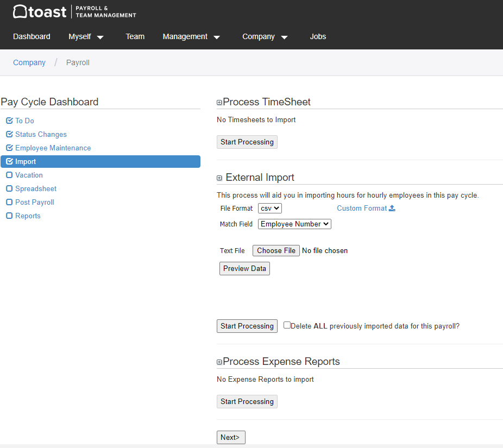Enable Delete ALL previously imported data
The height and width of the screenshot is (448, 503).
pyautogui.click(x=287, y=325)
